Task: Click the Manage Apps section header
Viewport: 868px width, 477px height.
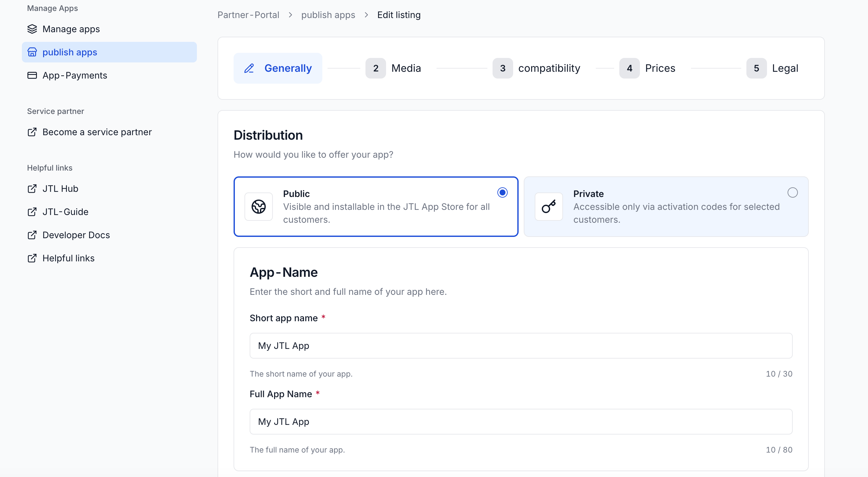Action: pos(52,8)
